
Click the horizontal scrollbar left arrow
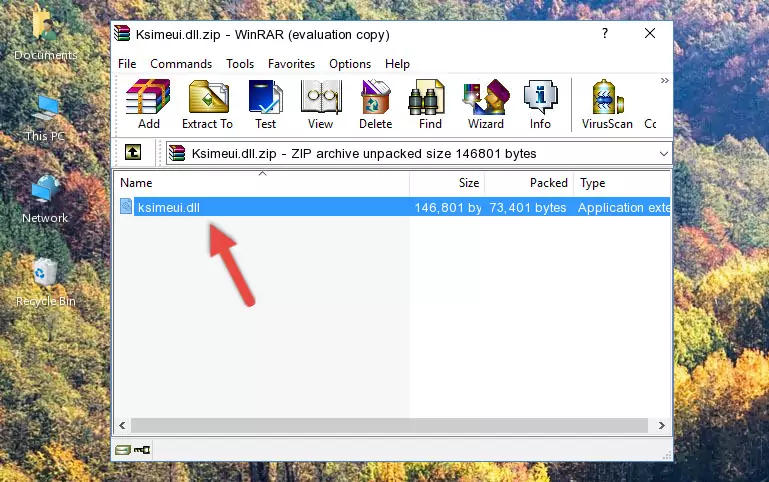point(123,425)
